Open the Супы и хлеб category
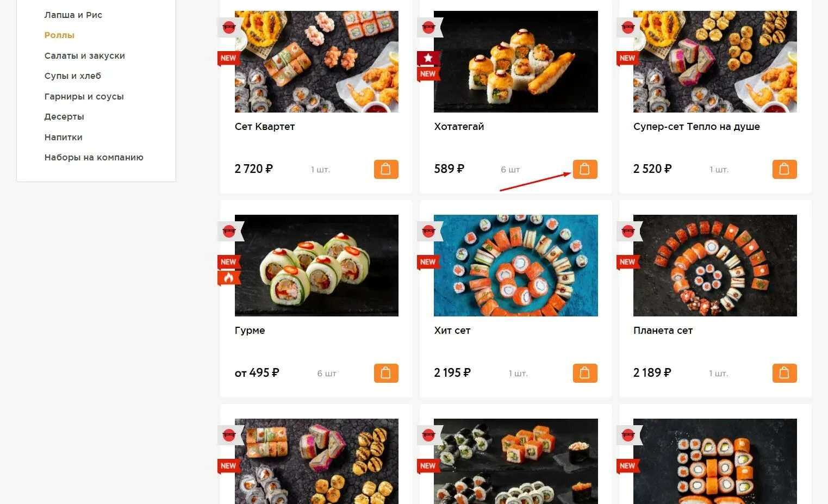Image resolution: width=828 pixels, height=504 pixels. [72, 76]
